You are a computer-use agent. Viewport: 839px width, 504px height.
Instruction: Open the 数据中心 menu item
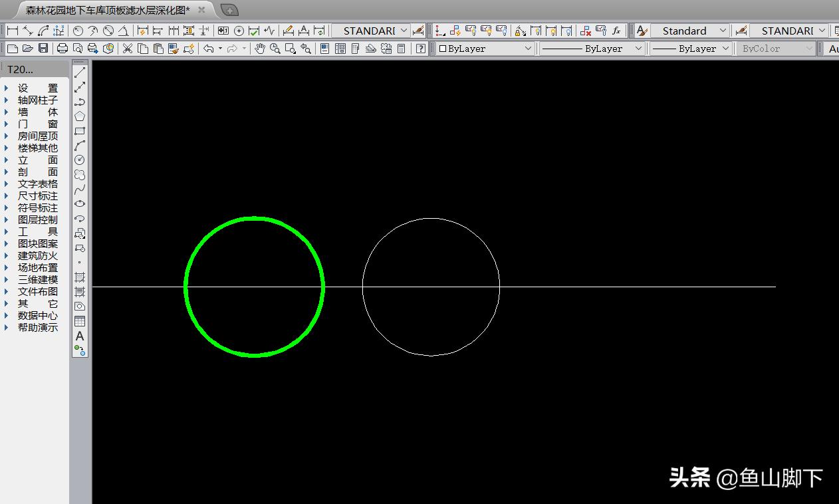click(38, 315)
